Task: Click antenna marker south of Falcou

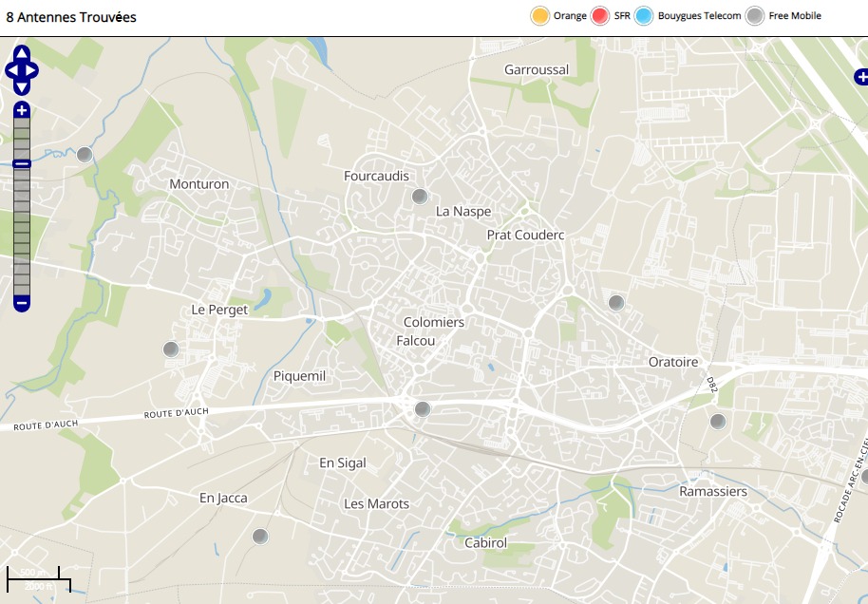Action: (423, 409)
